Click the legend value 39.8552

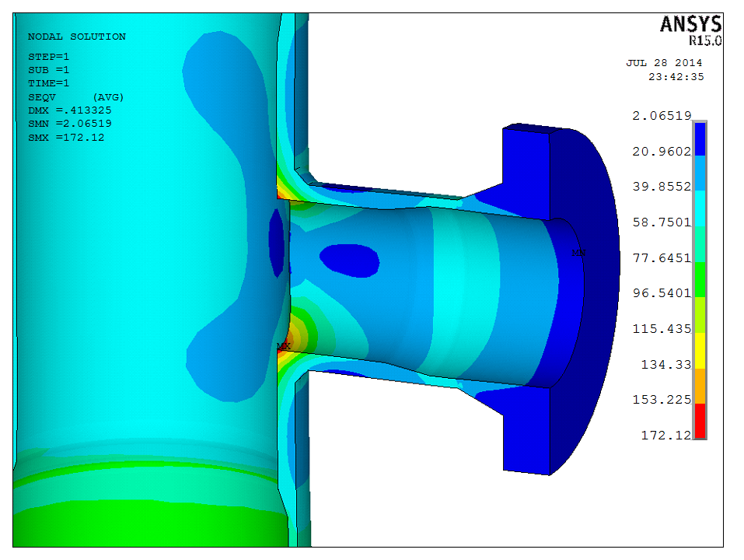(662, 186)
